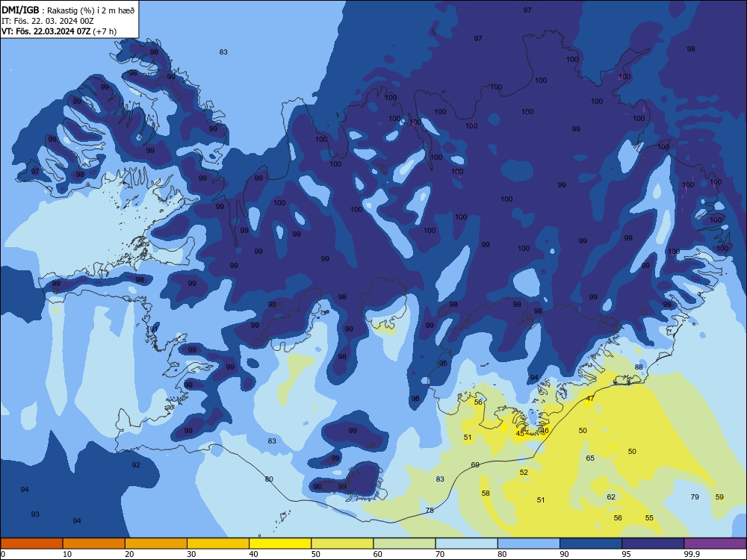Click the map value '80'
The height and width of the screenshot is (560, 747).
269,479
